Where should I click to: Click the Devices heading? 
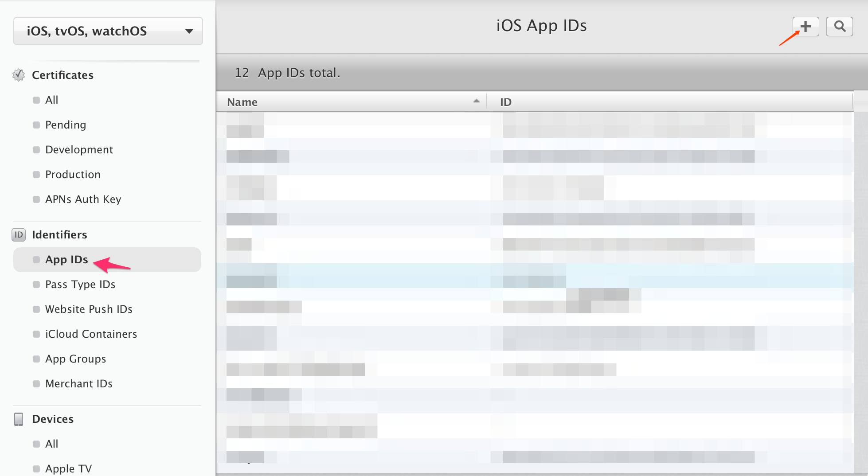click(x=53, y=419)
